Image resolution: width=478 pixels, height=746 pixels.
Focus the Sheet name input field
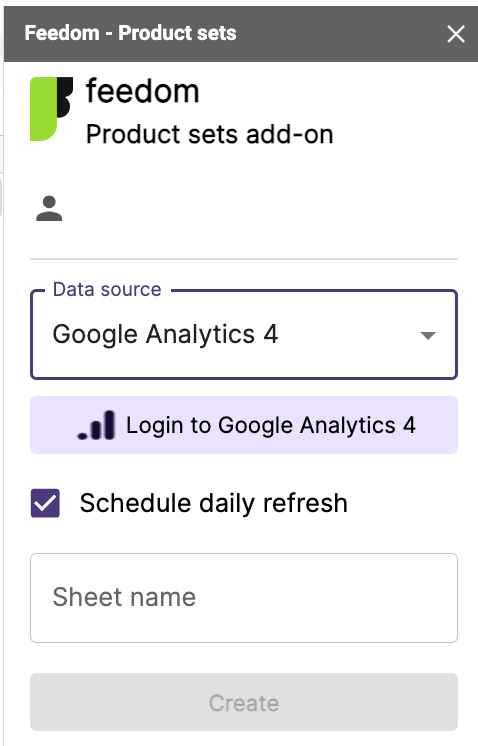pos(244,598)
